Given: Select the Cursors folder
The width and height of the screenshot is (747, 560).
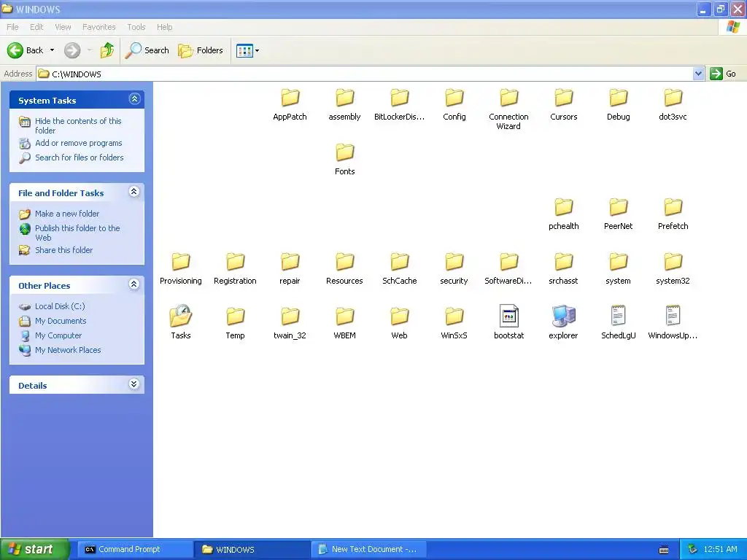Looking at the screenshot, I should click(564, 105).
